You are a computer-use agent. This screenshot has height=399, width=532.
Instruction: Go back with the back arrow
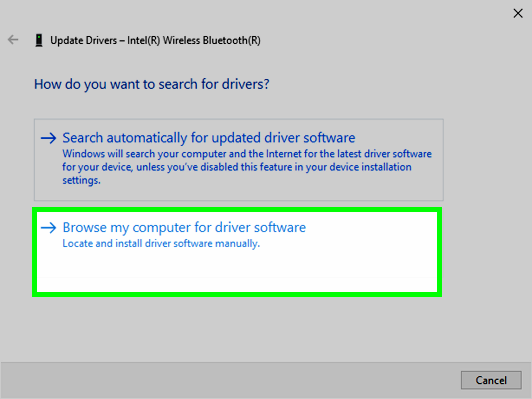pyautogui.click(x=13, y=40)
